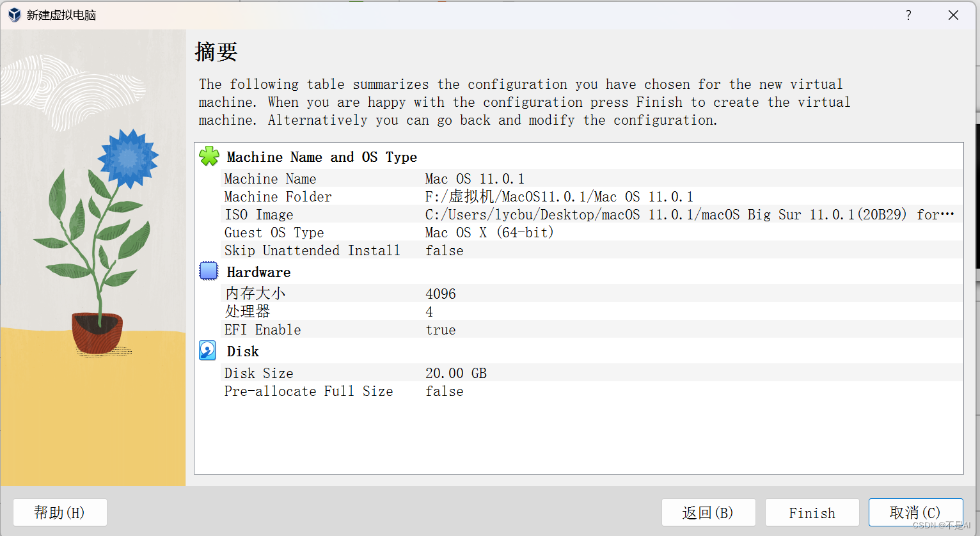
Task: Select the Disk section header
Action: [x=243, y=352]
